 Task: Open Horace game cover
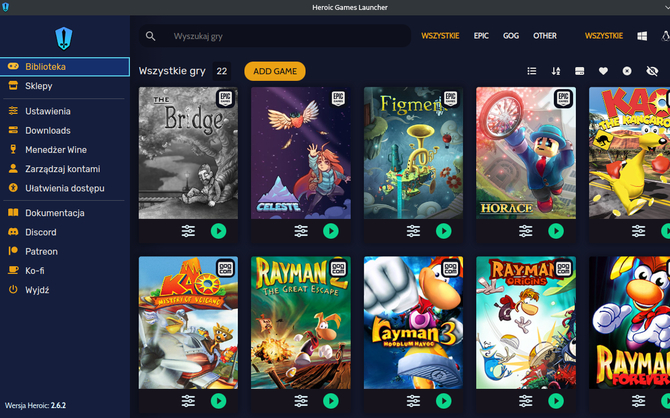(526, 153)
